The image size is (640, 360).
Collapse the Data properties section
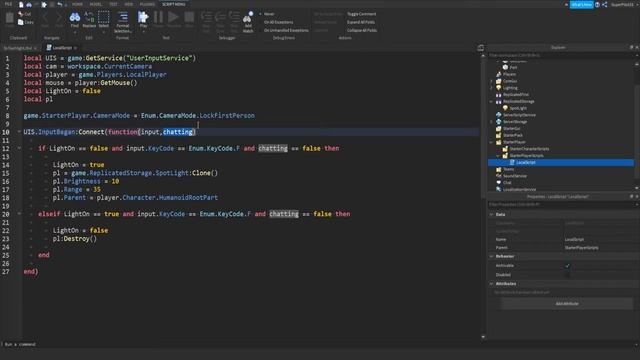pos(491,214)
